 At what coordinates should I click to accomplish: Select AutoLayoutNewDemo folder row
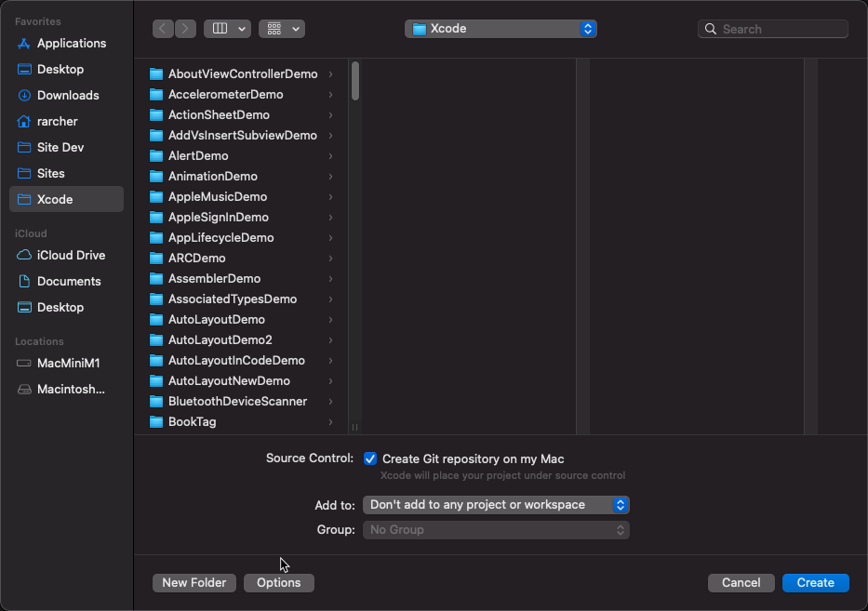[x=241, y=381]
